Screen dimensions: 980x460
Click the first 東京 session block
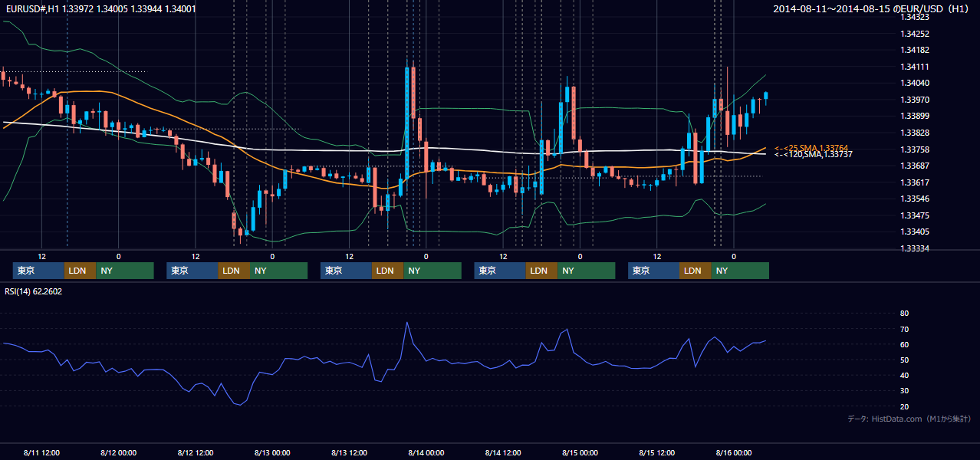[x=38, y=271]
